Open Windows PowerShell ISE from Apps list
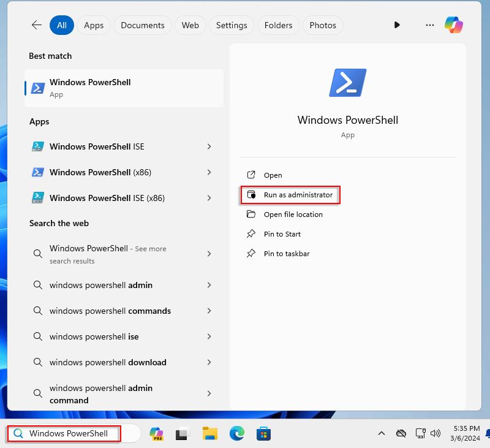490x448 pixels. click(x=98, y=146)
